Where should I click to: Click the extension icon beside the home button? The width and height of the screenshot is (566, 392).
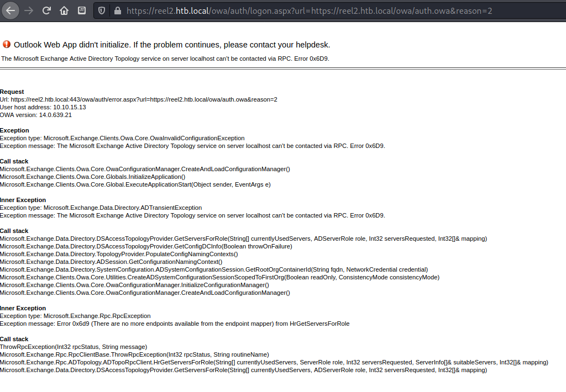[82, 10]
